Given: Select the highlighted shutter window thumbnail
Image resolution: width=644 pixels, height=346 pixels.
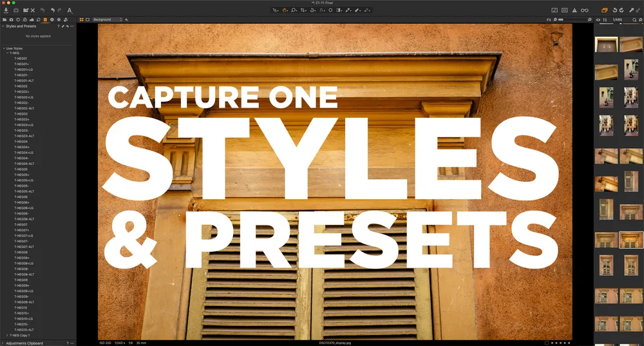Looking at the screenshot, I should click(631, 240).
